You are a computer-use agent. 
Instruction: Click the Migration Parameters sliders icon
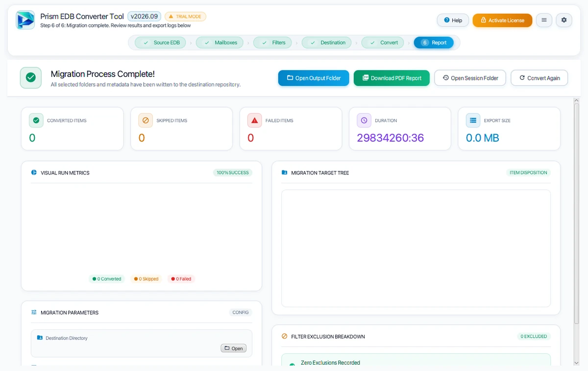coord(34,312)
